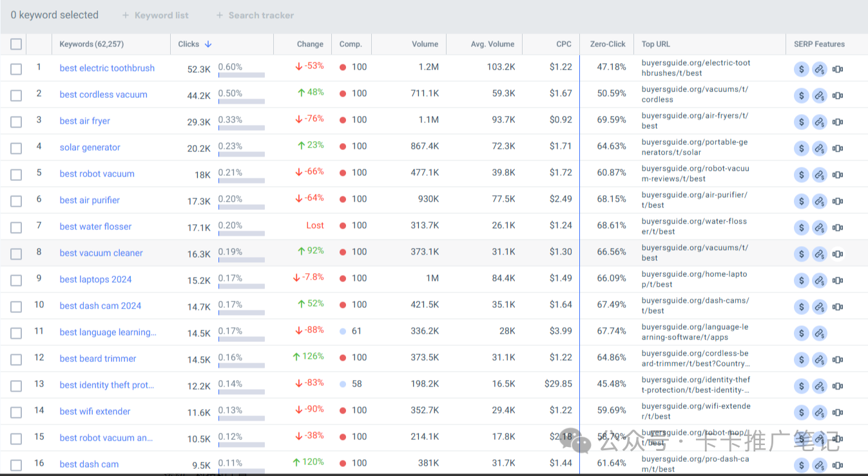Click the Keyword list button
The height and width of the screenshot is (476, 868).
point(155,15)
